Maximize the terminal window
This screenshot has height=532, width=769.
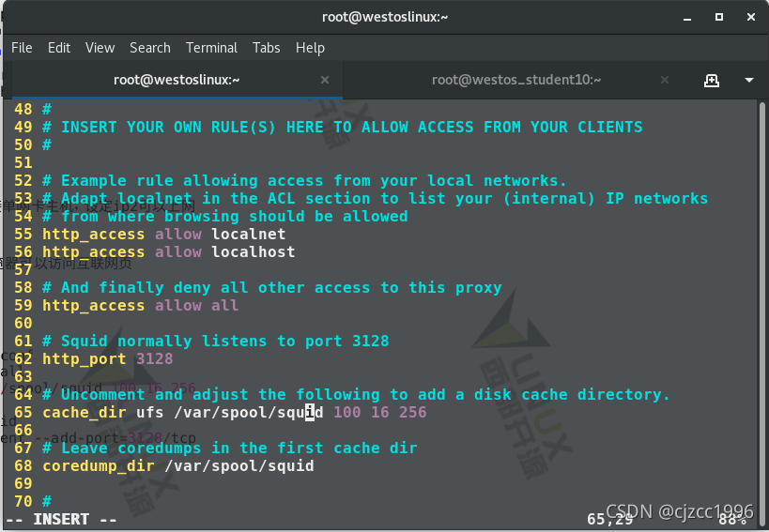coord(719,17)
